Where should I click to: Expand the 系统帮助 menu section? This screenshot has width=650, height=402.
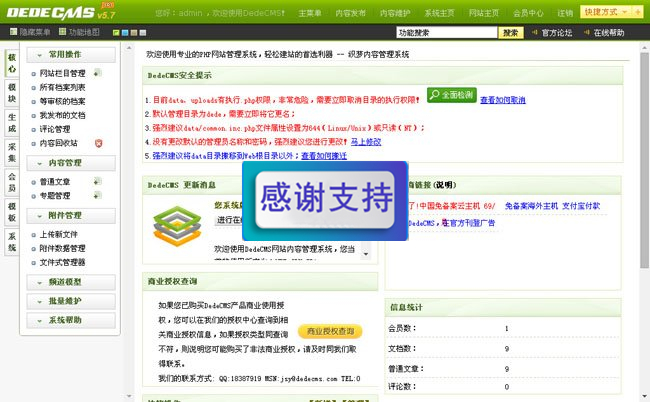71,320
